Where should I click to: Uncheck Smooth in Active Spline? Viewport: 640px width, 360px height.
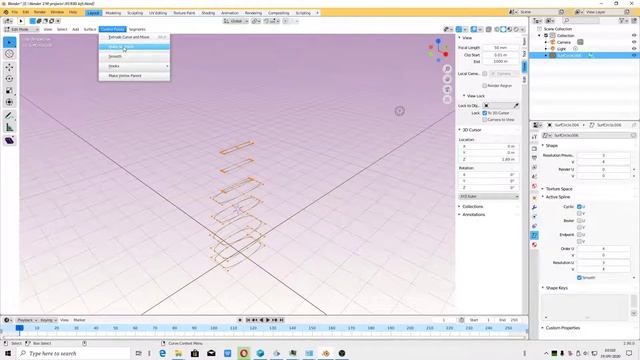coord(579,278)
